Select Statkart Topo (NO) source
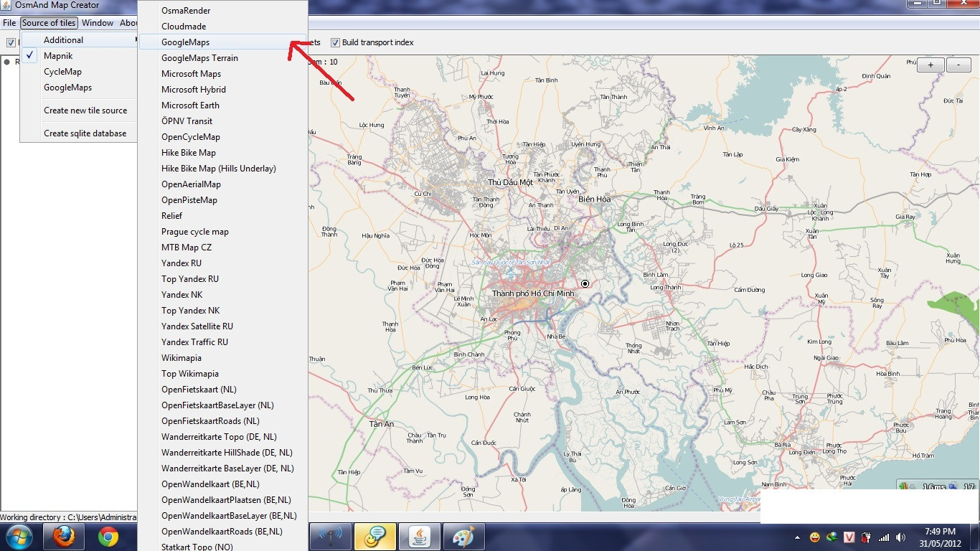The image size is (980, 551). (223, 547)
